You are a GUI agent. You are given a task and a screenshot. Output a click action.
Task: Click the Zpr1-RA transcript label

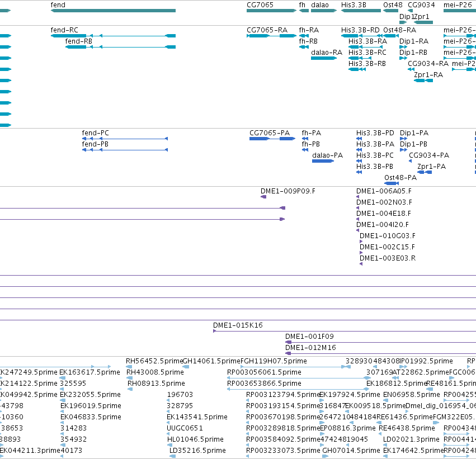click(x=428, y=75)
